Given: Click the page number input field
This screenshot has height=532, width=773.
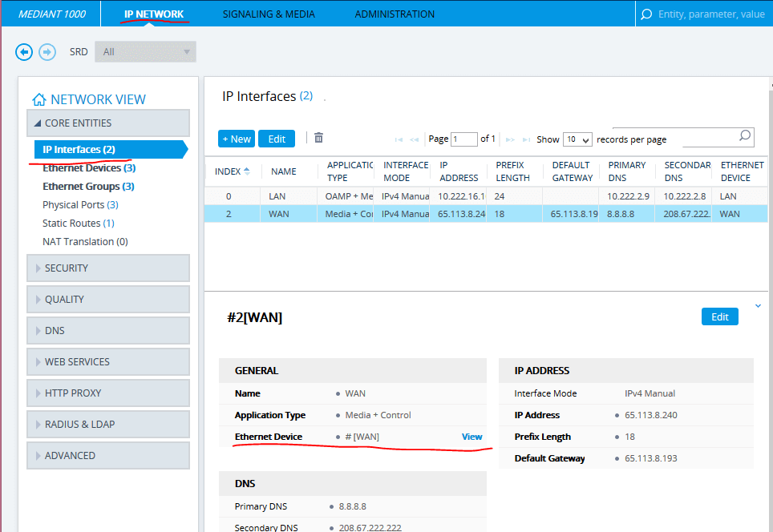Looking at the screenshot, I should tap(464, 139).
